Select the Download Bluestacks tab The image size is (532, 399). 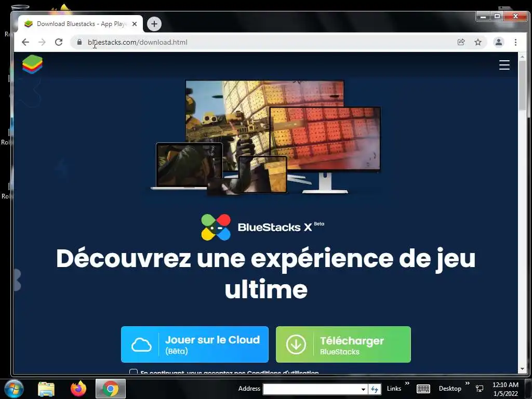coord(81,24)
